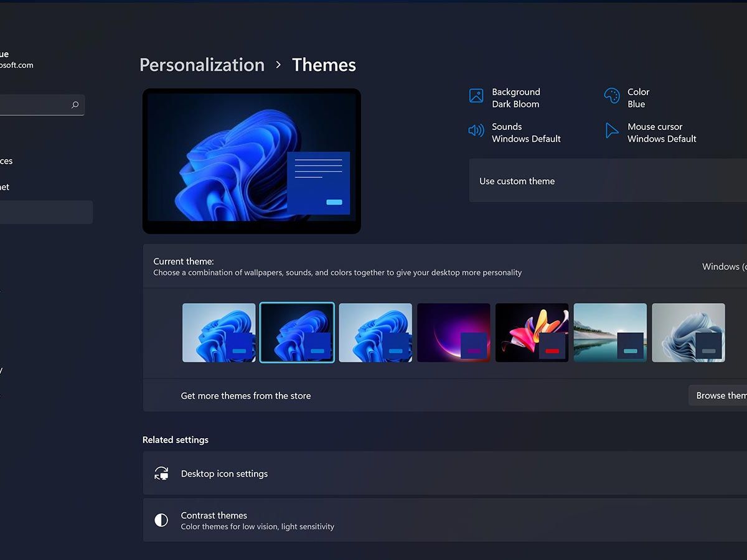The image size is (747, 560).
Task: Click the Personalization breadcrumb
Action: (202, 65)
